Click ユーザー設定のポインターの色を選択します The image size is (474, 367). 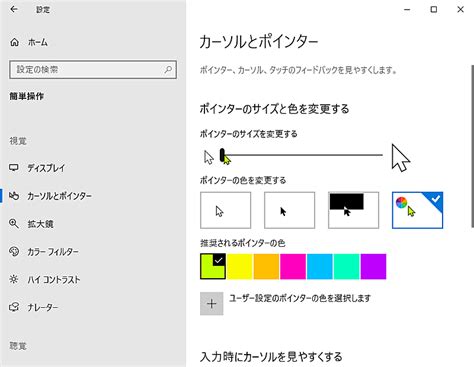[x=300, y=298]
